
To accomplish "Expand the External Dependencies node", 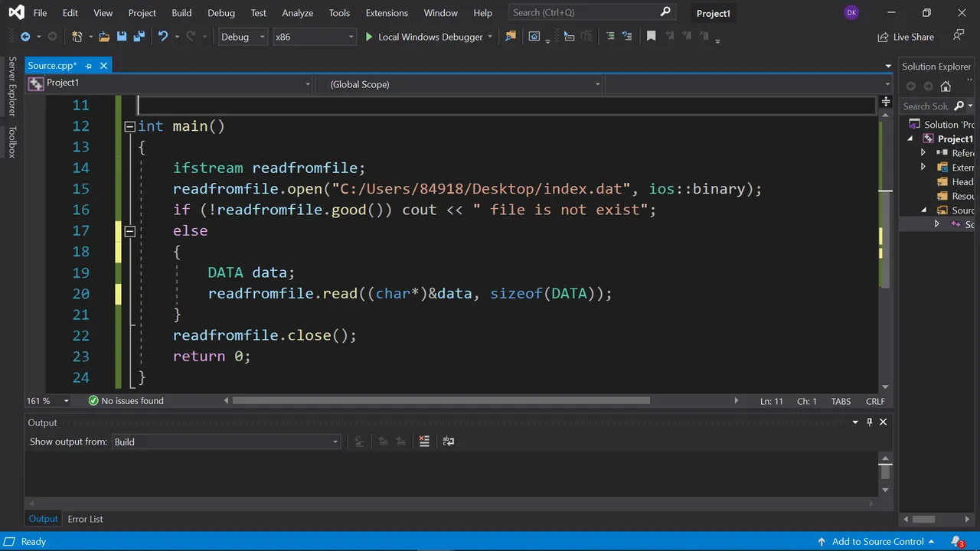I will [923, 168].
